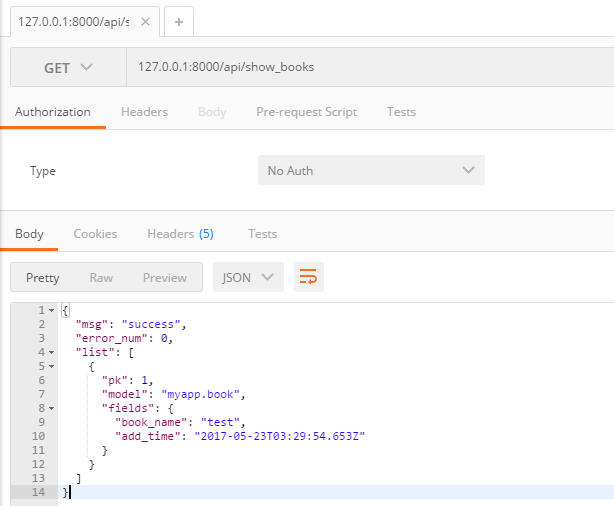The image size is (614, 506).
Task: Select Pretty response view
Action: (43, 277)
